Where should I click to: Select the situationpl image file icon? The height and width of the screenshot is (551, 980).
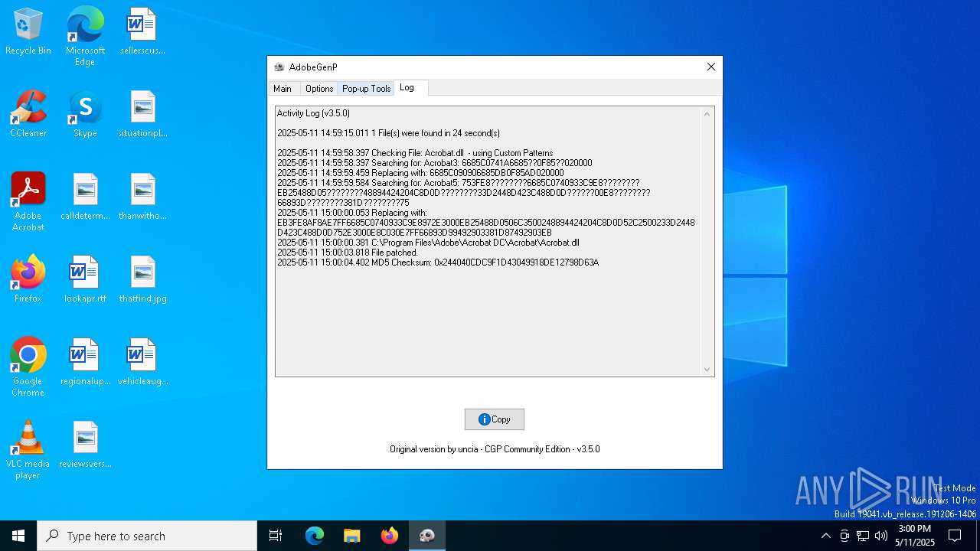pos(142,115)
